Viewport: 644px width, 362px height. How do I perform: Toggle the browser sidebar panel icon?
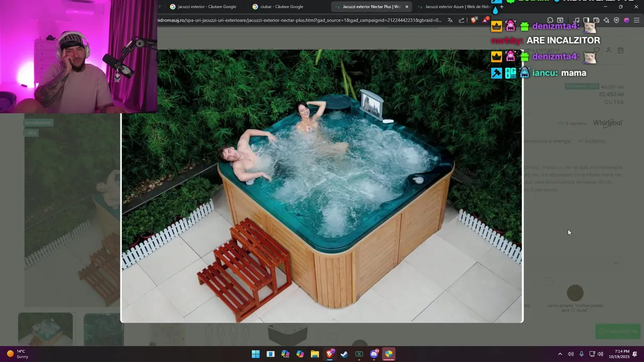click(x=586, y=20)
